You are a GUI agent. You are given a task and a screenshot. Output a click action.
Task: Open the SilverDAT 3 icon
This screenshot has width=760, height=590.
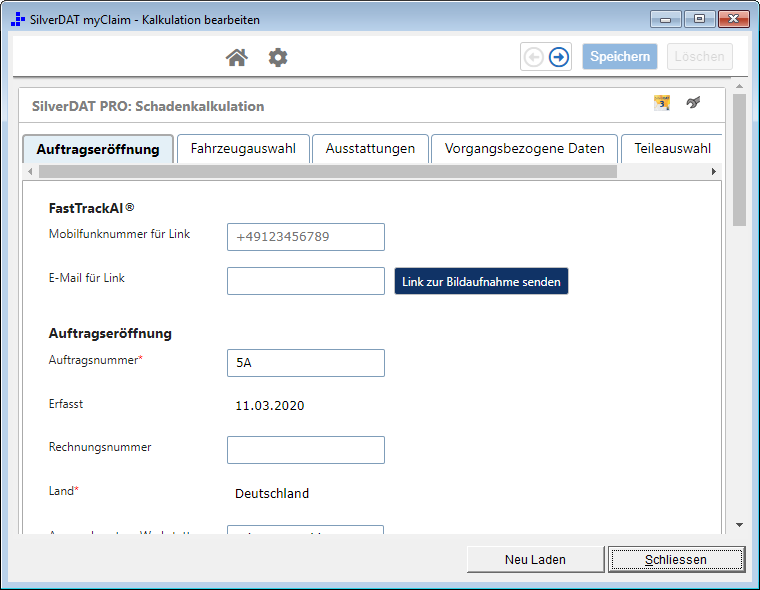pyautogui.click(x=662, y=103)
